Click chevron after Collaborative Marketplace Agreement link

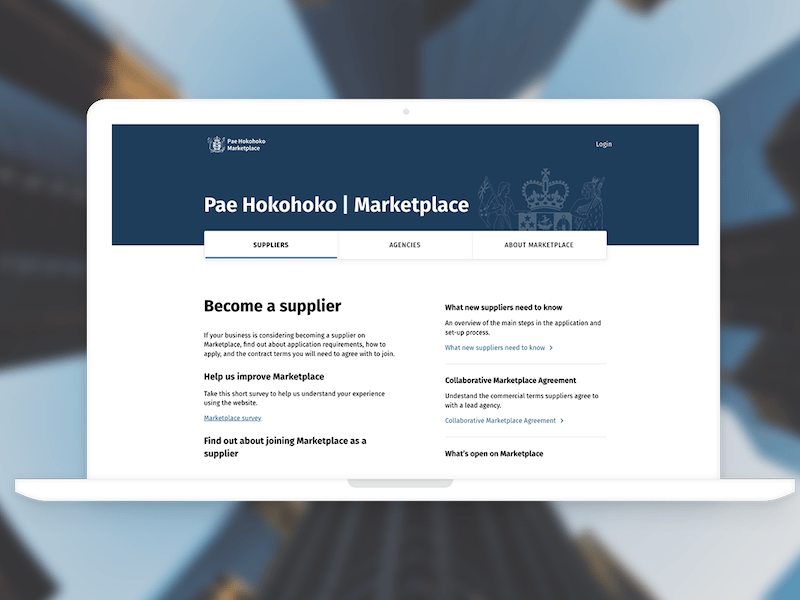(x=562, y=421)
